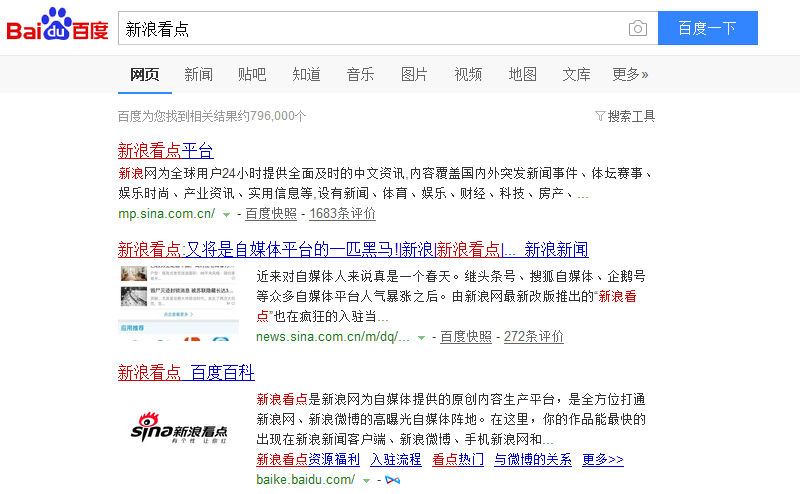Click the blue-red icon after baike.baidu.com/
Image resolution: width=800 pixels, height=494 pixels.
pyautogui.click(x=392, y=480)
